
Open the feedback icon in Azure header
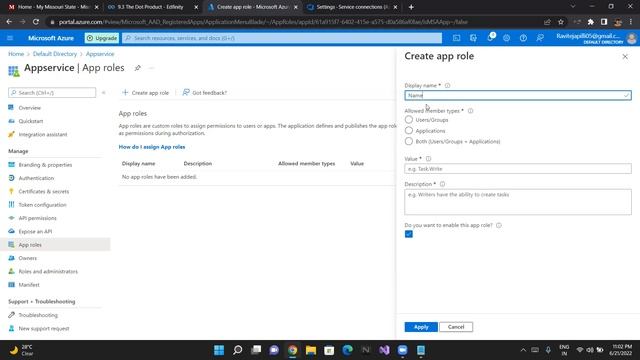pyautogui.click(x=540, y=38)
